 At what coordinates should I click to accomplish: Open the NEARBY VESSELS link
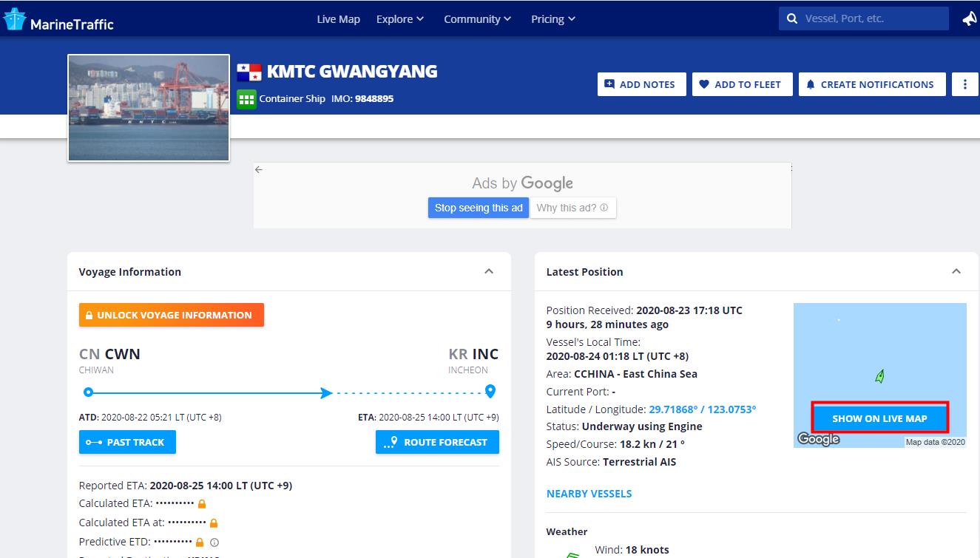tap(589, 493)
